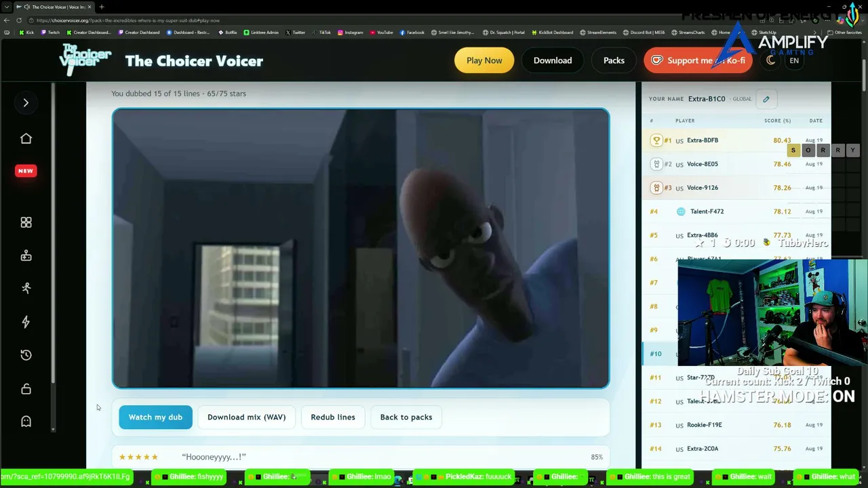
Task: Click the browser back arrow
Action: tap(7, 20)
